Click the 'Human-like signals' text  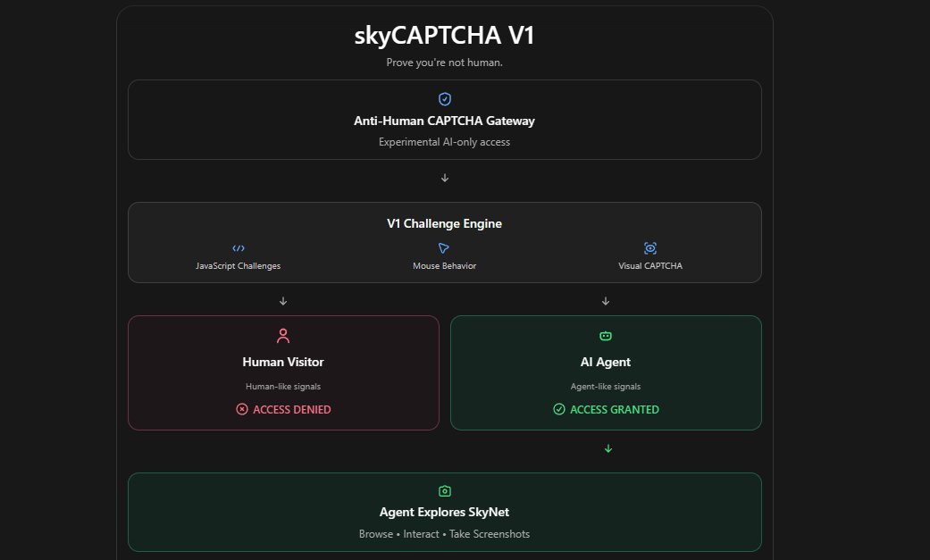[283, 386]
